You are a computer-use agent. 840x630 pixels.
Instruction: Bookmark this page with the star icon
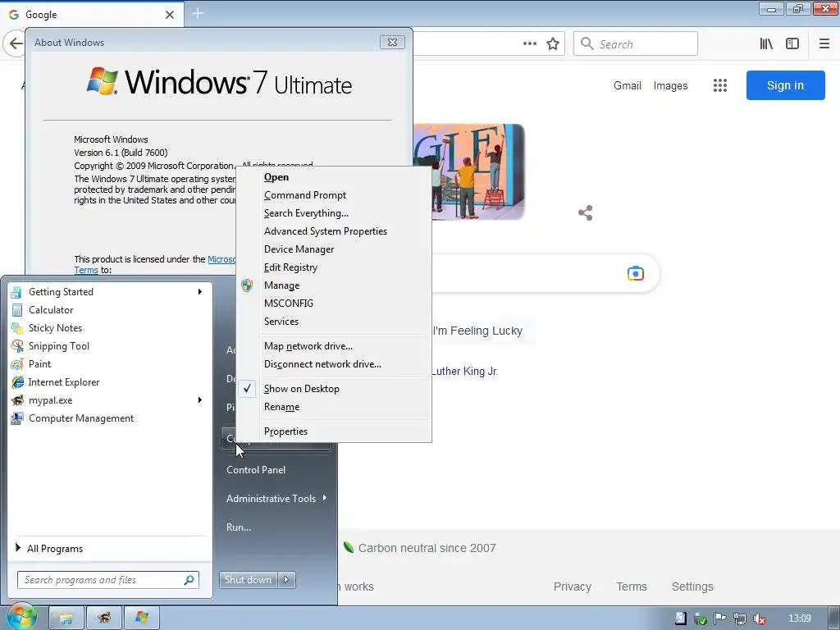pos(553,44)
